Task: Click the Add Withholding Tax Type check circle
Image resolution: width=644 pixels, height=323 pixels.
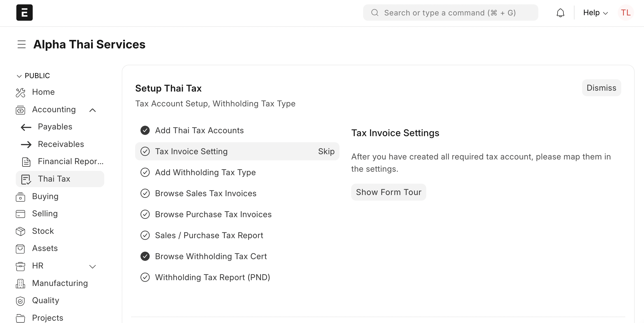Action: pyautogui.click(x=145, y=172)
